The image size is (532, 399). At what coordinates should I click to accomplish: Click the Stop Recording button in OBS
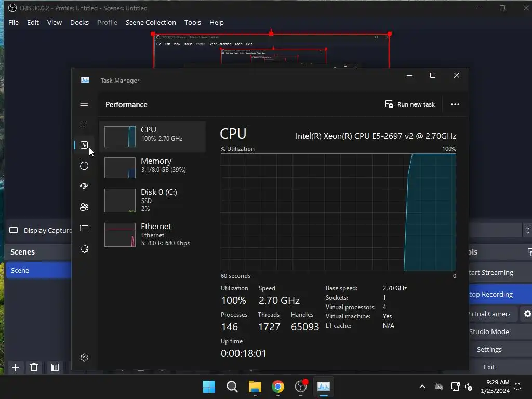pyautogui.click(x=500, y=294)
